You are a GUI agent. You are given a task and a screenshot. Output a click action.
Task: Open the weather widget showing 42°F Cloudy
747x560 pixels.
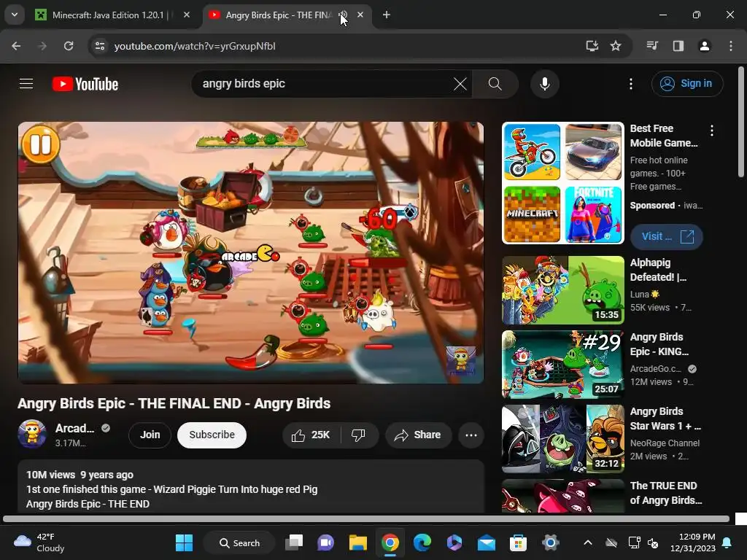click(39, 542)
